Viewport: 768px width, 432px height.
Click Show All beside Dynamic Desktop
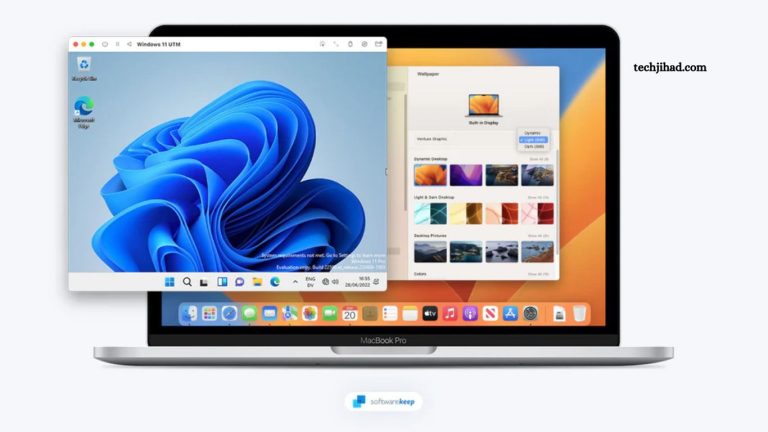pos(538,159)
